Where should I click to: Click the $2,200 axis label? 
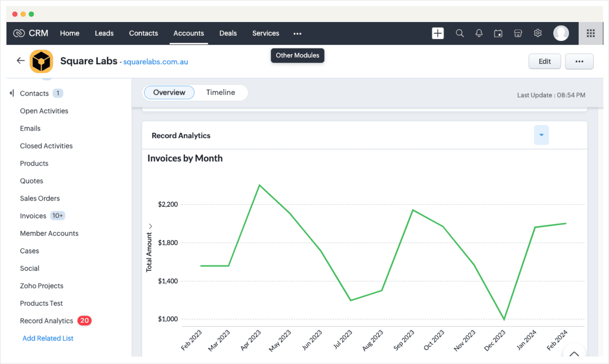point(168,204)
